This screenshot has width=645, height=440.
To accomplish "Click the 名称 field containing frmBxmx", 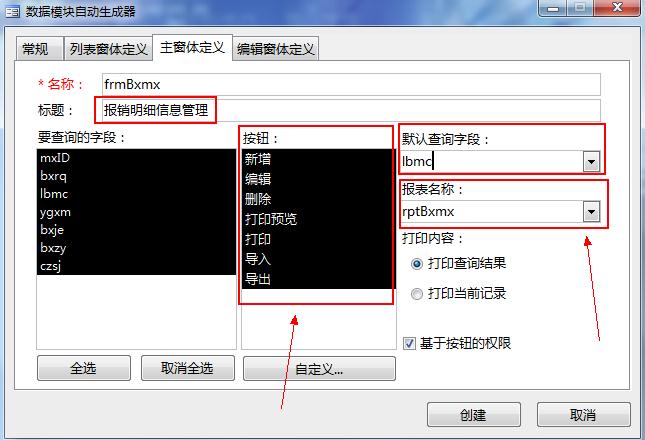I will [x=351, y=84].
